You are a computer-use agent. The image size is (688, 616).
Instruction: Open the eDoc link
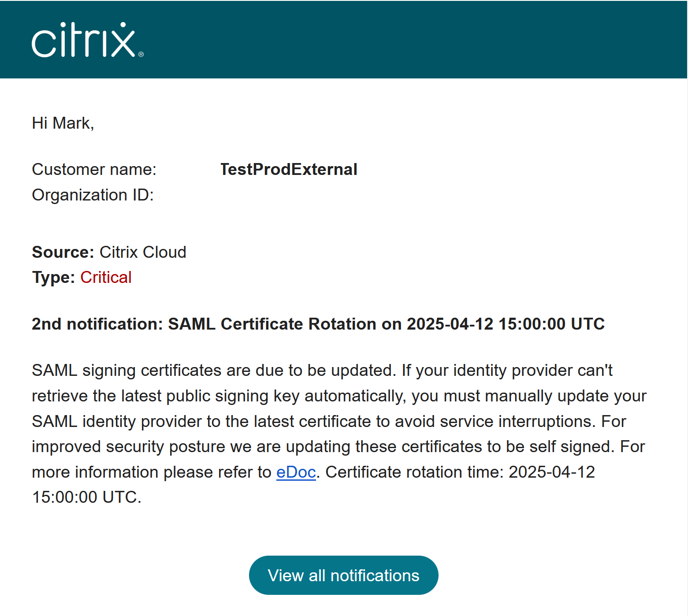click(x=296, y=472)
